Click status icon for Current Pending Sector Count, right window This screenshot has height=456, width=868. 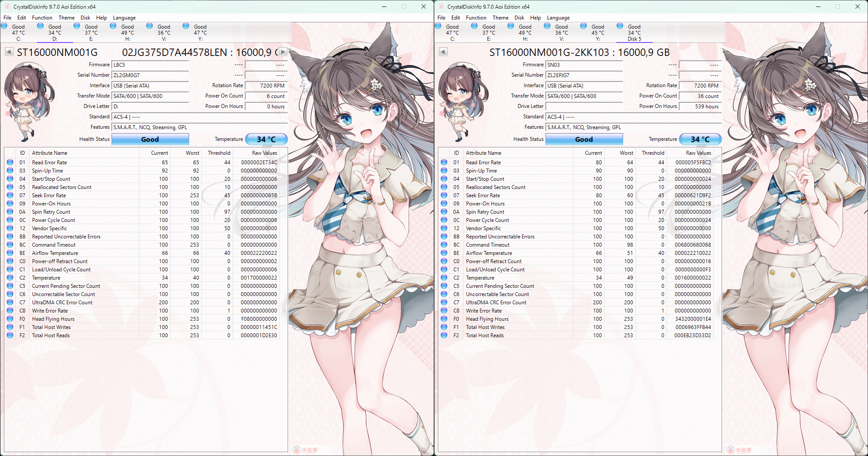click(x=444, y=286)
